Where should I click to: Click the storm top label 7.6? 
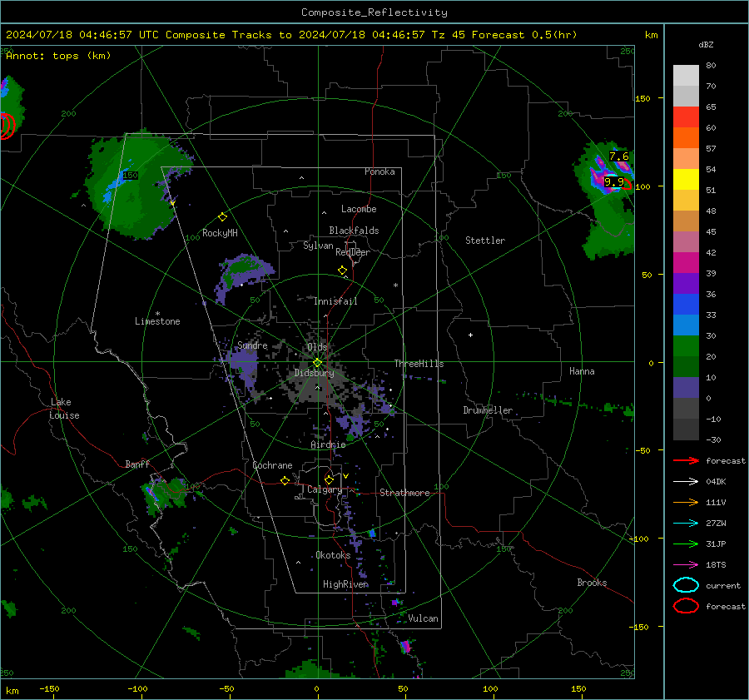point(618,156)
